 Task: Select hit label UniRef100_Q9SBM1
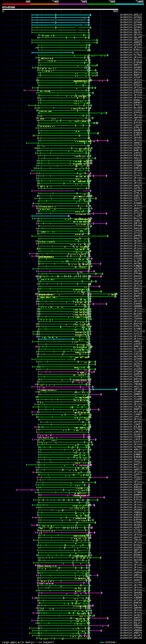point(131,67)
